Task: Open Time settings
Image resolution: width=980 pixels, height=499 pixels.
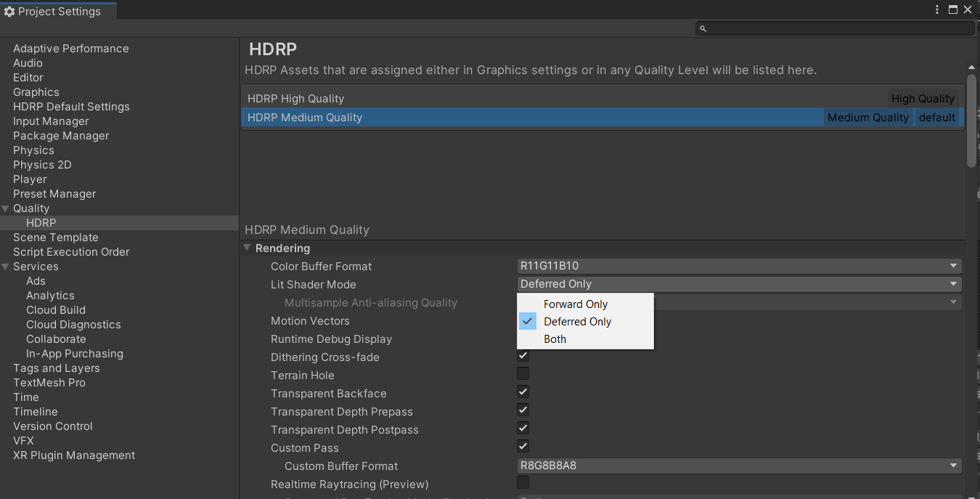Action: (26, 397)
